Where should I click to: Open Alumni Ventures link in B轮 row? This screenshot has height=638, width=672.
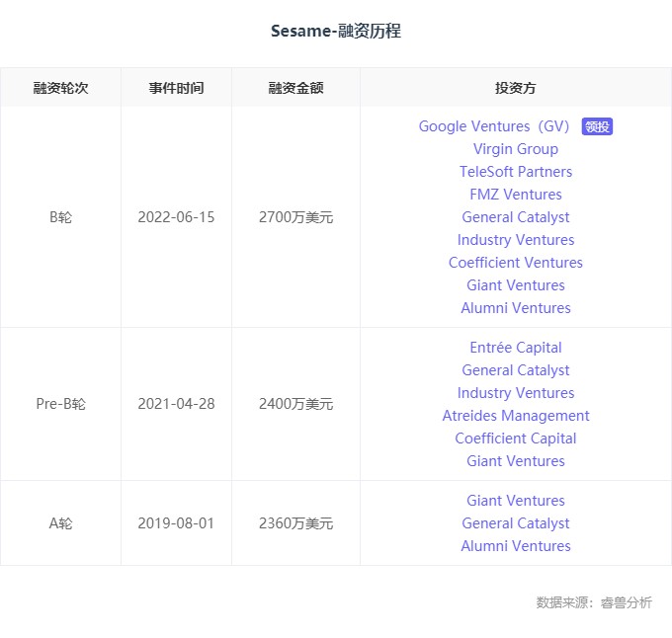coord(516,308)
